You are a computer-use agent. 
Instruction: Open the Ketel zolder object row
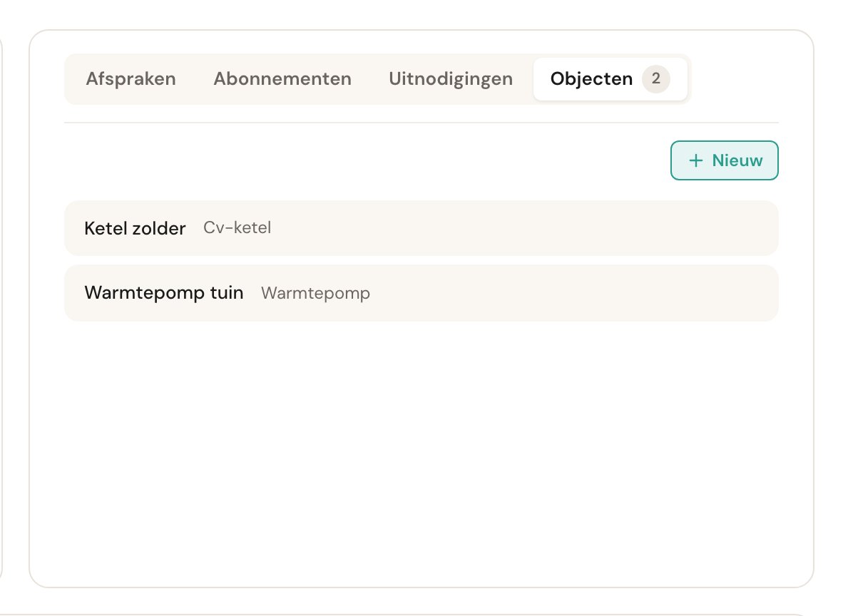click(x=421, y=228)
